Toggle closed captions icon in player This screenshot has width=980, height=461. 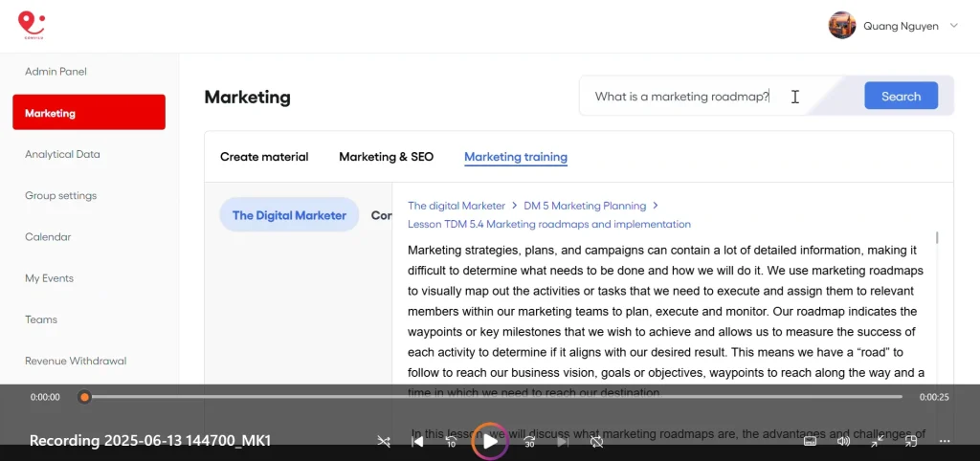[x=810, y=441]
